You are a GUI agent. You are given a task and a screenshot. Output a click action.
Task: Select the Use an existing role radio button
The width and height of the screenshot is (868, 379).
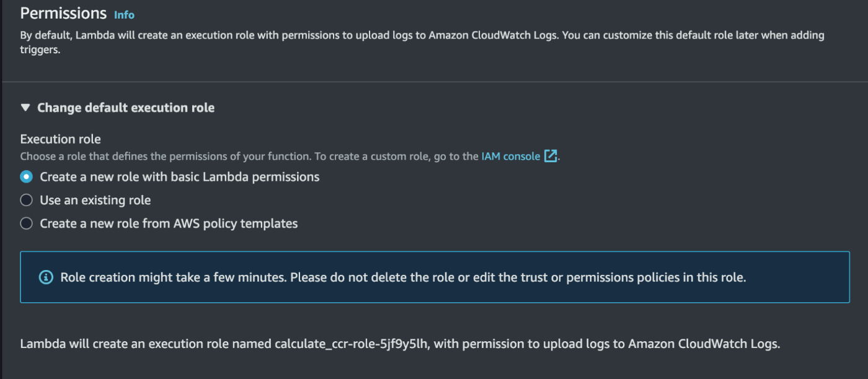point(26,200)
